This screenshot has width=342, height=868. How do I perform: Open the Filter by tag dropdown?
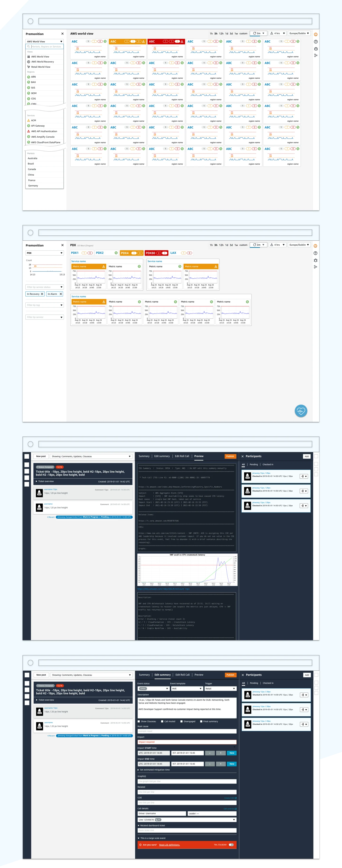pyautogui.click(x=44, y=305)
